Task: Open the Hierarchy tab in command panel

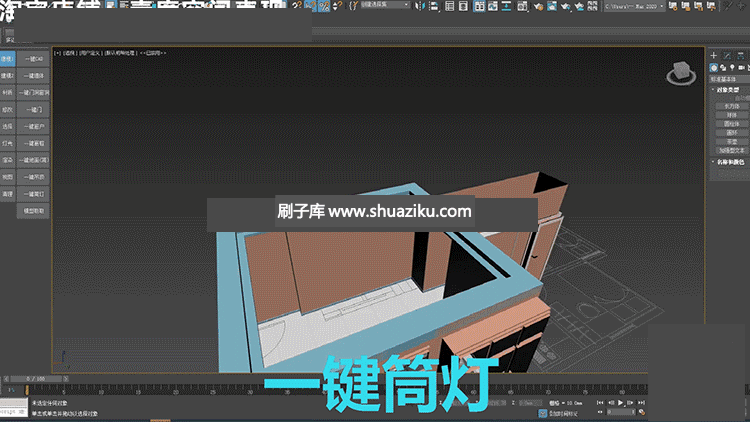Action: pyautogui.click(x=740, y=56)
